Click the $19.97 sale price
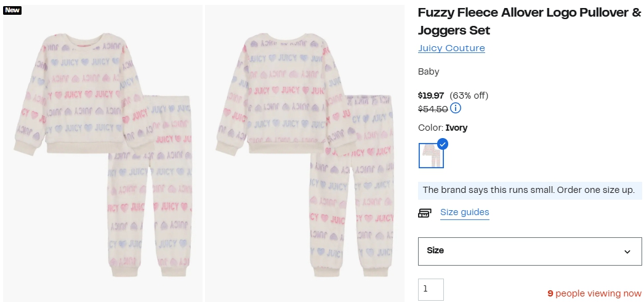 click(431, 96)
